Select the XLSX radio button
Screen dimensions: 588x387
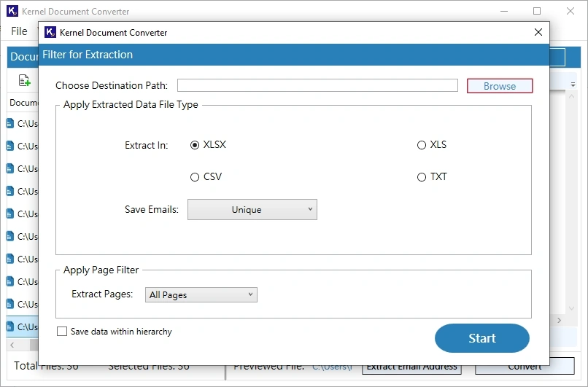click(195, 145)
